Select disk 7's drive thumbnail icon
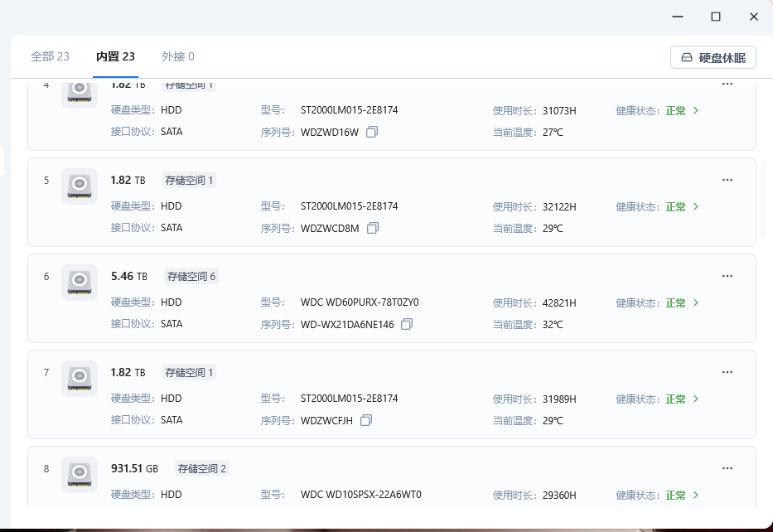Image resolution: width=773 pixels, height=532 pixels. (80, 378)
